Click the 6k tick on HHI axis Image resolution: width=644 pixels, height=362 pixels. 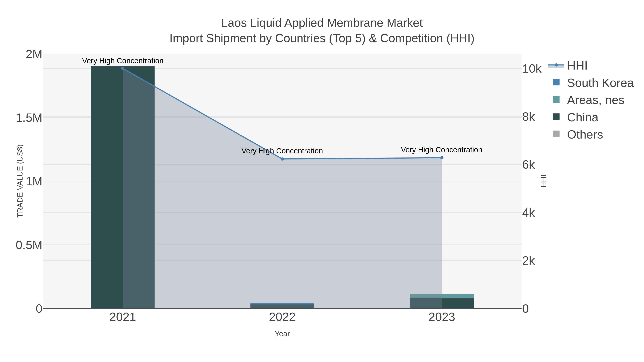pyautogui.click(x=528, y=165)
